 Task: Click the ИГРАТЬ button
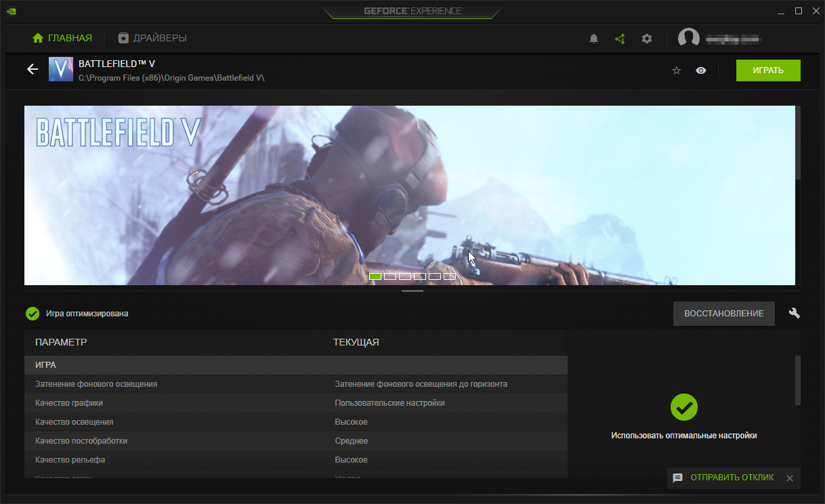(768, 70)
